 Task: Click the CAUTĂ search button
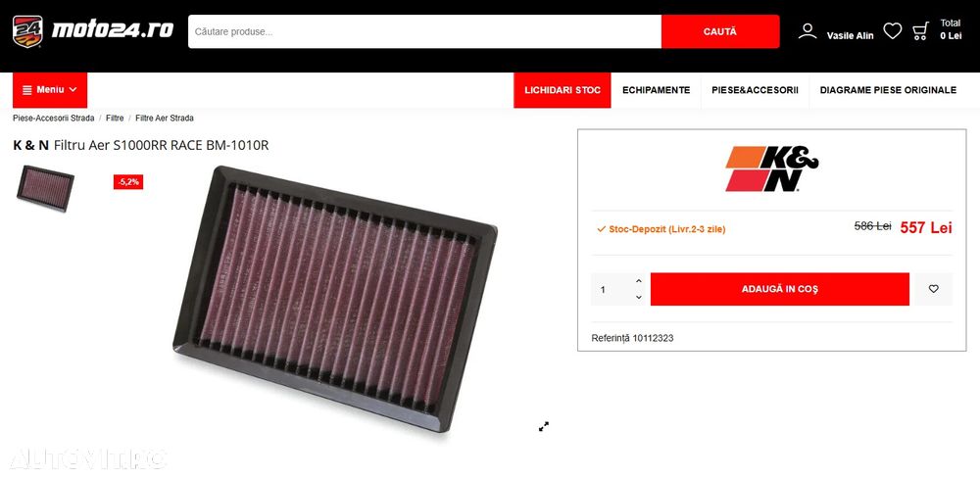(720, 31)
